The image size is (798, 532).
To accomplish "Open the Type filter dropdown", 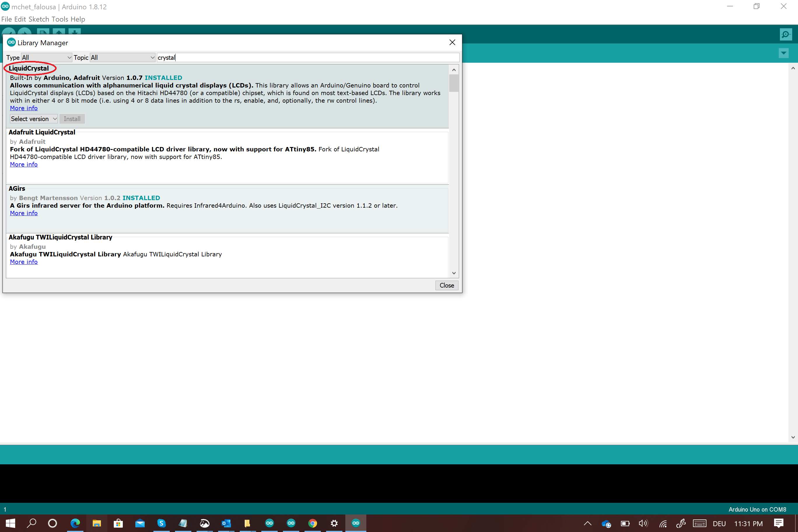I will [x=46, y=57].
